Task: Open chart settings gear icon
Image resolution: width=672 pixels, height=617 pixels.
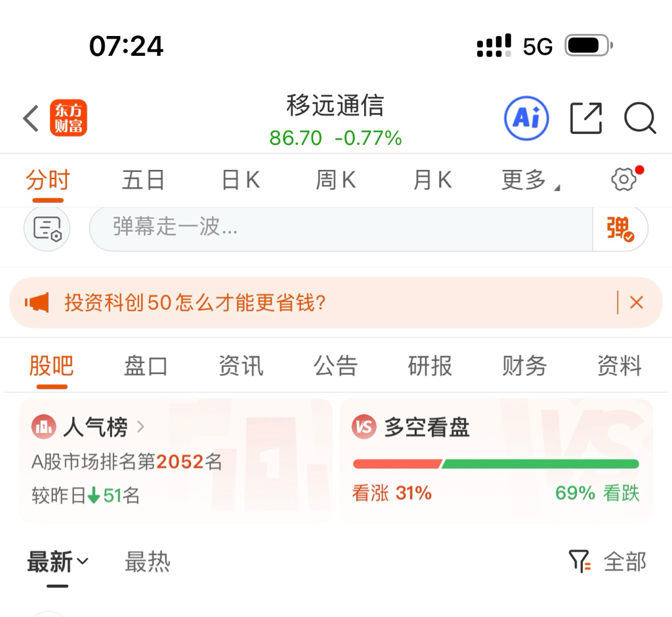Action: tap(623, 179)
